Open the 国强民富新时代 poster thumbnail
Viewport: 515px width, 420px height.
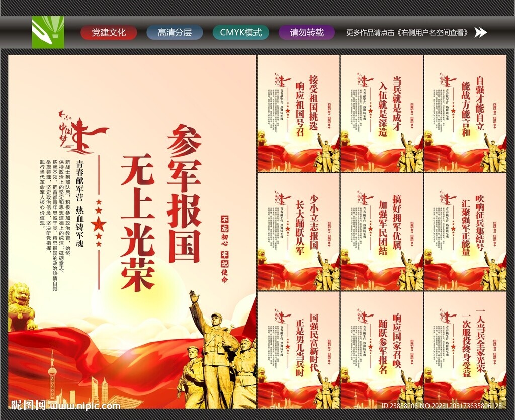click(x=298, y=350)
